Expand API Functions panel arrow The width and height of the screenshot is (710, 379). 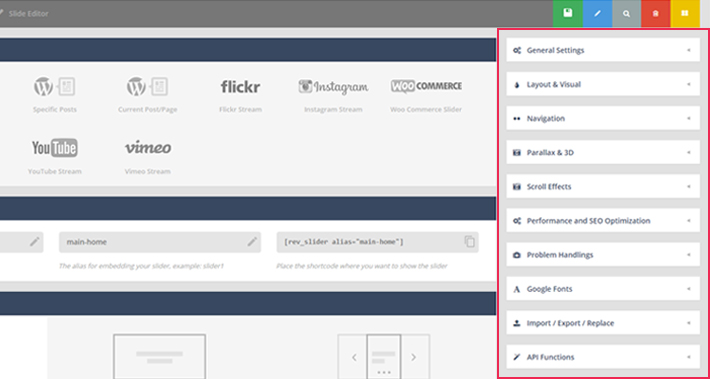[689, 357]
